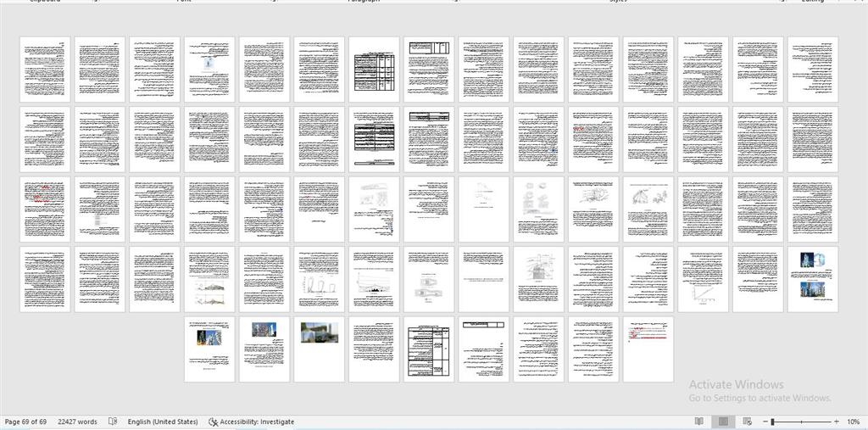
Task: Select top-row page with large dark table
Action: 374,70
